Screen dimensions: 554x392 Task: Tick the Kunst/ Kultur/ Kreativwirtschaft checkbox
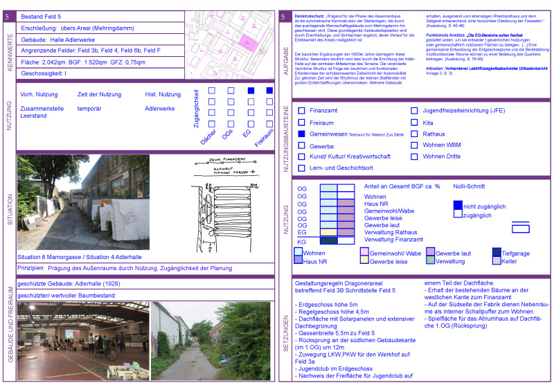(x=301, y=157)
